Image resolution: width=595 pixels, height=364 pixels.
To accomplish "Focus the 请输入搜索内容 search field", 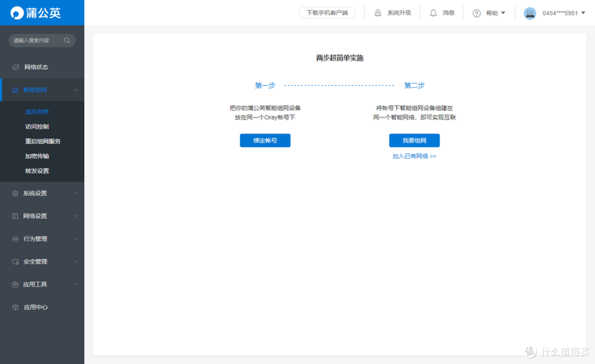I will click(42, 40).
